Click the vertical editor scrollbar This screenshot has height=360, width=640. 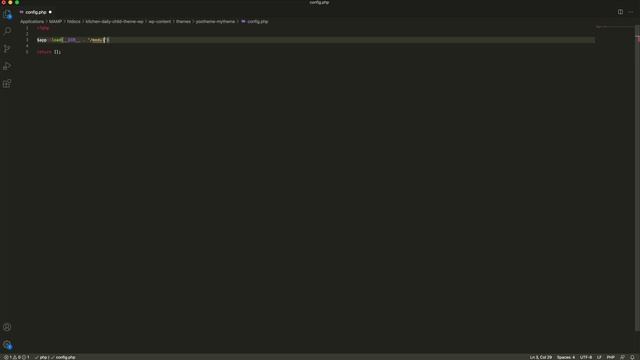[637, 178]
